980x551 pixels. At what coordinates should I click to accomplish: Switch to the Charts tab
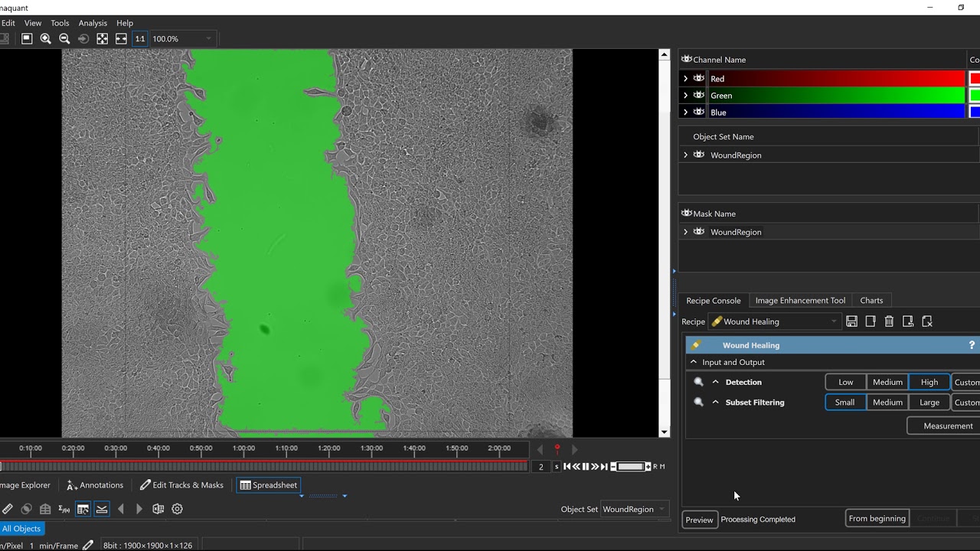[x=871, y=301]
